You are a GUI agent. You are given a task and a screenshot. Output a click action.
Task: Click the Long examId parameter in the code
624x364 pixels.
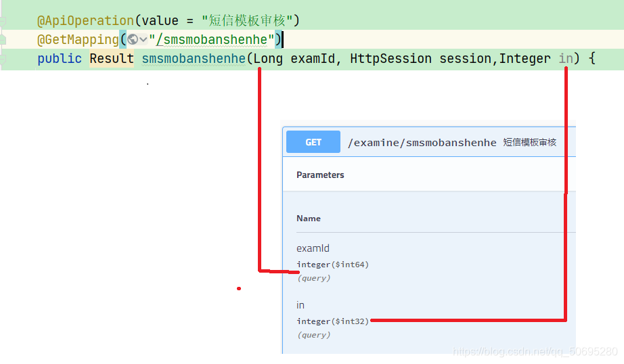(294, 58)
